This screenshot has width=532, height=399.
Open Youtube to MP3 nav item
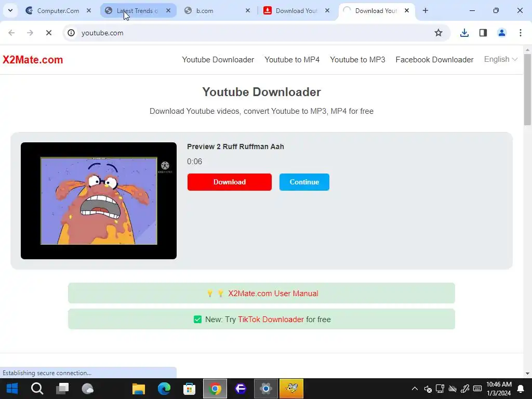pos(357,60)
